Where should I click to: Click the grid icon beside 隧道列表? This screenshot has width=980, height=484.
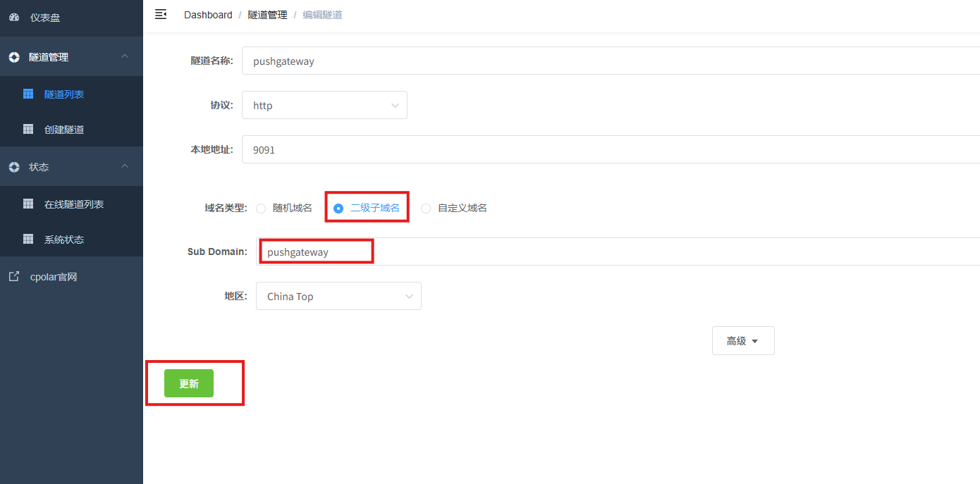[x=28, y=94]
